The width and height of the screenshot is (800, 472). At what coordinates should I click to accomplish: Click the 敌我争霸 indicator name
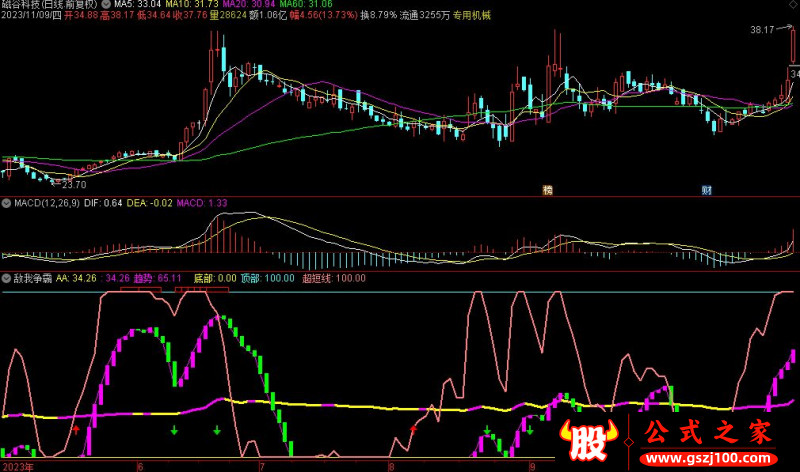[x=33, y=279]
